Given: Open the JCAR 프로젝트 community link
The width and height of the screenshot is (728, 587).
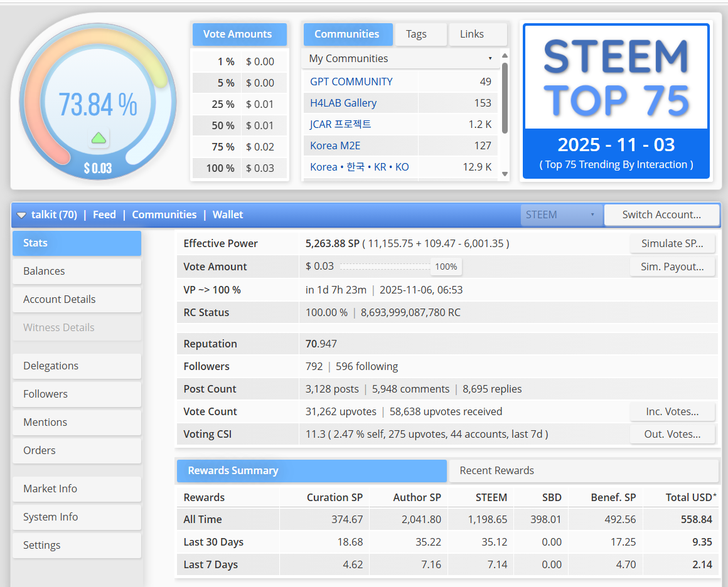Looking at the screenshot, I should [340, 124].
